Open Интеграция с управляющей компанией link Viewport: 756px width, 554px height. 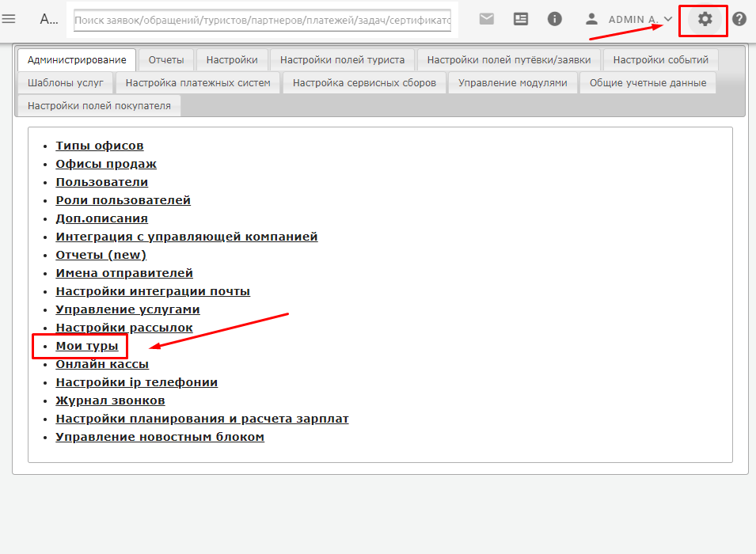tap(187, 237)
